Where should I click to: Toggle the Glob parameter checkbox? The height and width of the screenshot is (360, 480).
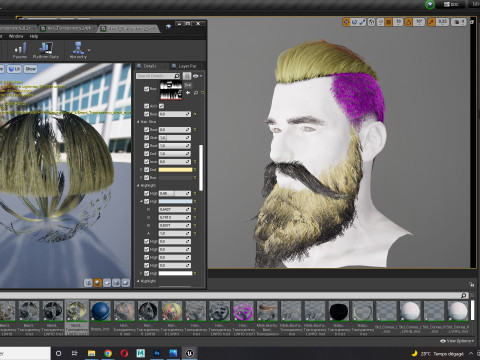pyautogui.click(x=146, y=138)
